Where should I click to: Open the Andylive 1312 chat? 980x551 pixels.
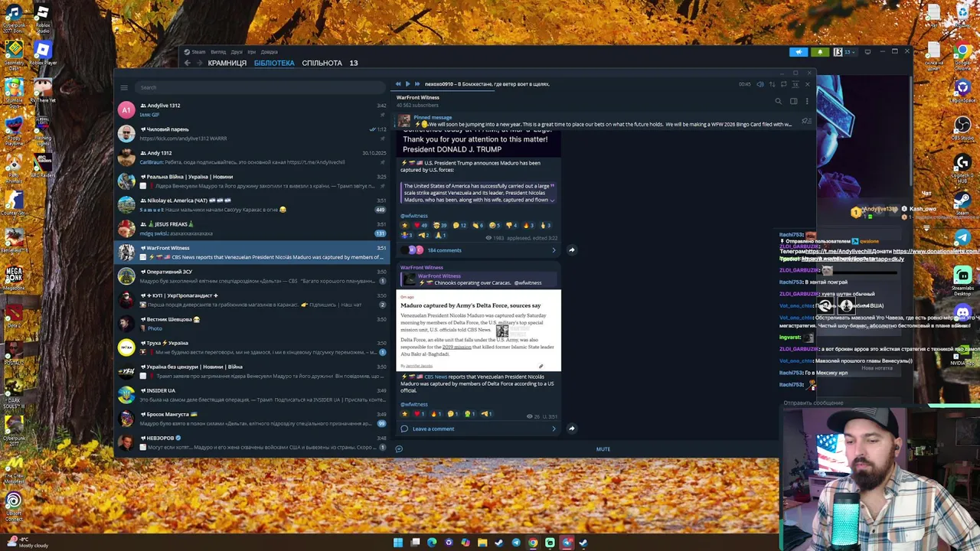pyautogui.click(x=252, y=110)
